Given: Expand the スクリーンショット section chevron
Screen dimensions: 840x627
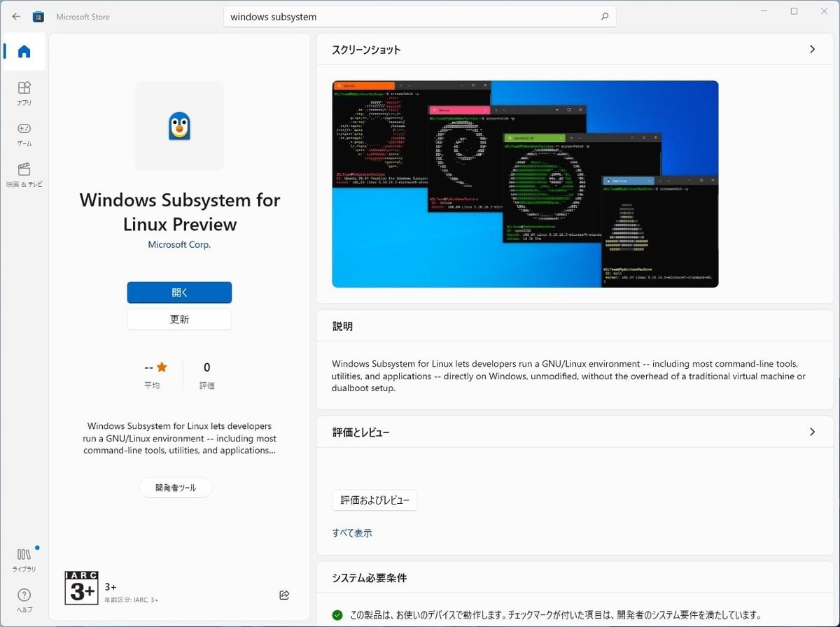Looking at the screenshot, I should tap(812, 50).
